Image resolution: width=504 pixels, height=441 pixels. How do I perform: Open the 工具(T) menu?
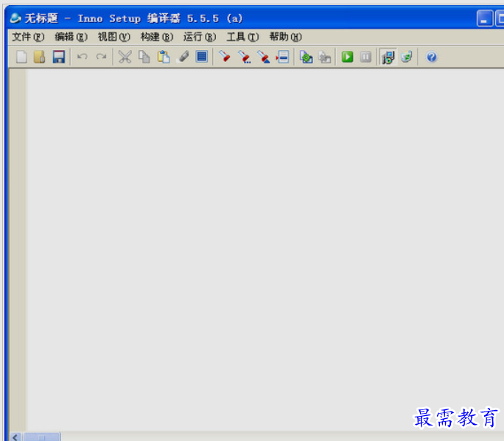[x=242, y=37]
